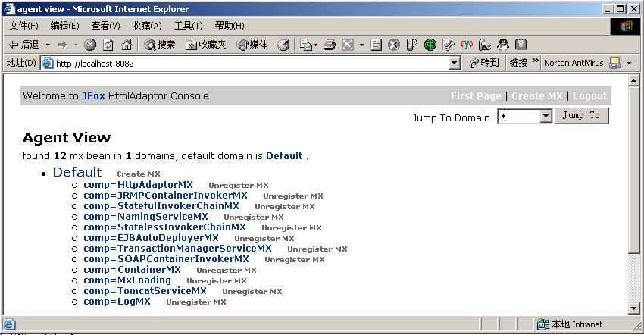The height and width of the screenshot is (335, 644).
Task: Open the address bar dropdown arrow
Action: (x=454, y=64)
